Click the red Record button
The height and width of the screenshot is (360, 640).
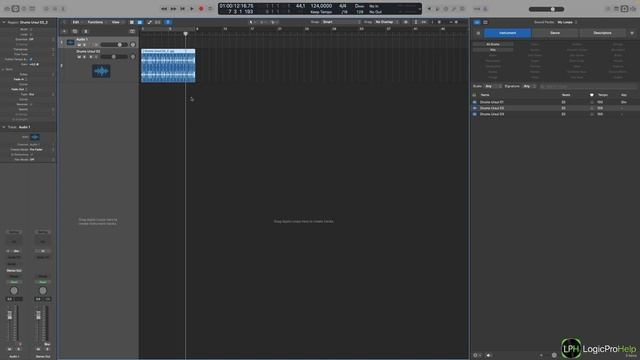click(201, 9)
